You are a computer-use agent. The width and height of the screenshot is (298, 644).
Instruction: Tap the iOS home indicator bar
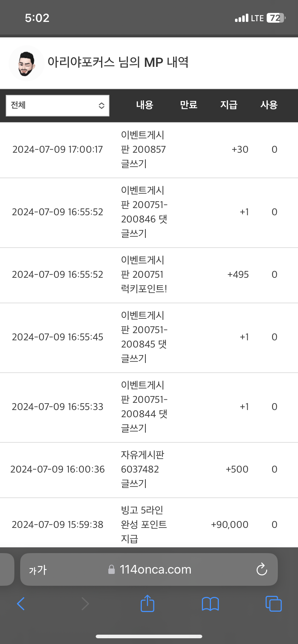[149, 636]
